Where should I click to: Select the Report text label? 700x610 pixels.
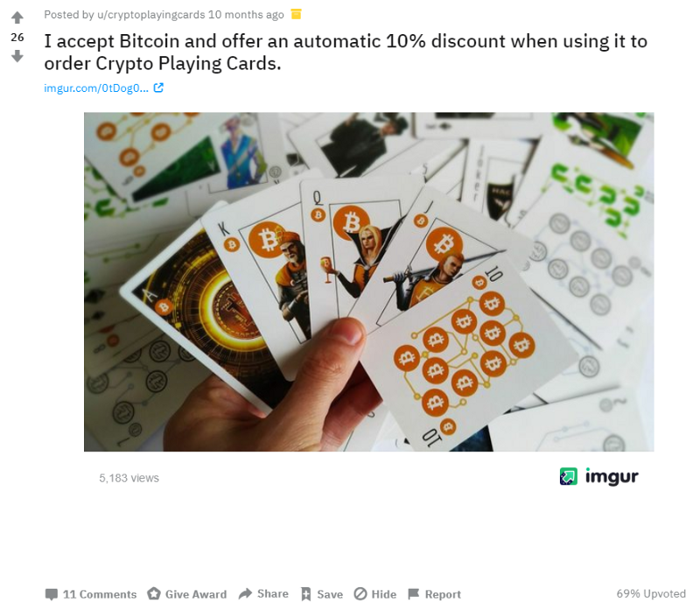tap(443, 594)
